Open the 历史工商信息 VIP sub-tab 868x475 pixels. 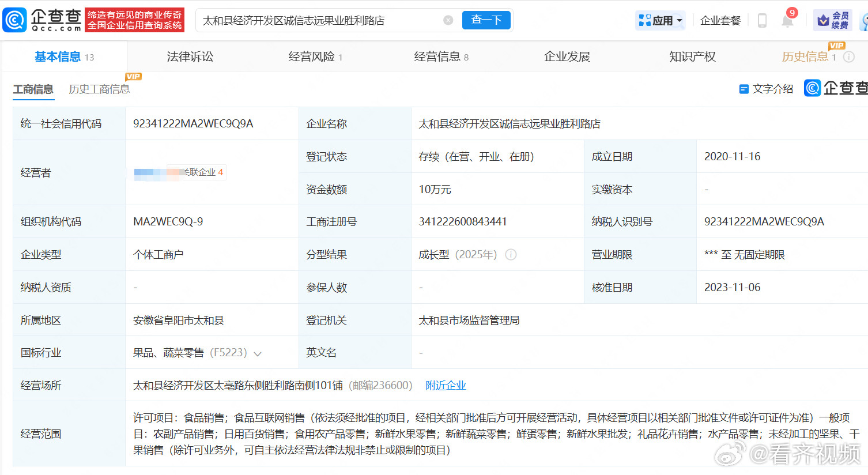click(x=99, y=89)
